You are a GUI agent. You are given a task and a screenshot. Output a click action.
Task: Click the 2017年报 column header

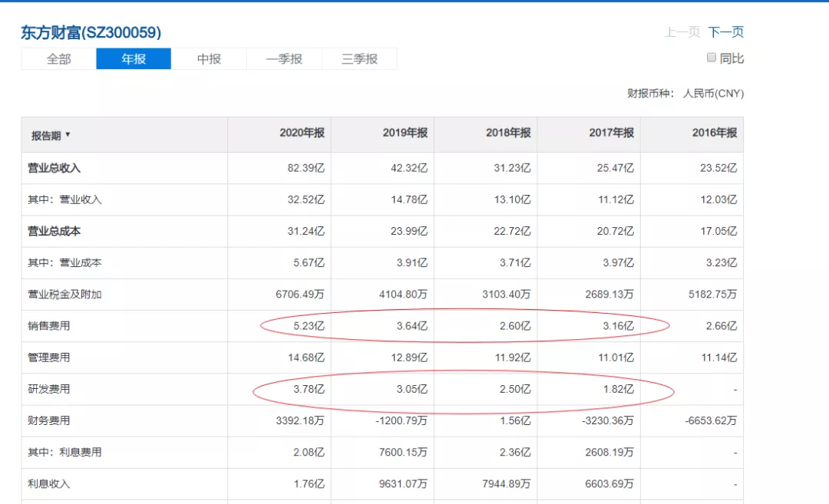[x=611, y=133]
